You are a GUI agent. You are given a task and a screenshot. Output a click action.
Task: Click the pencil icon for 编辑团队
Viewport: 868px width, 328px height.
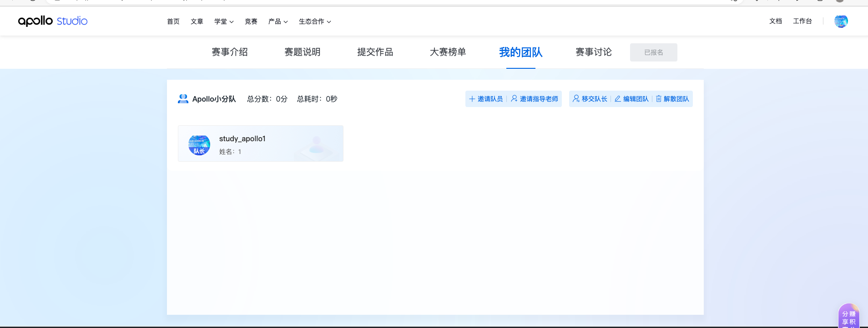[618, 99]
